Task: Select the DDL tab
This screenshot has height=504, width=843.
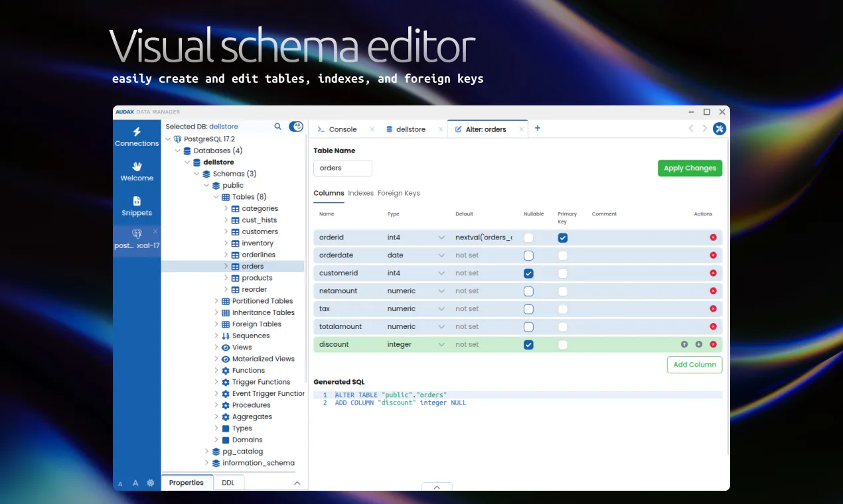Action: tap(228, 483)
